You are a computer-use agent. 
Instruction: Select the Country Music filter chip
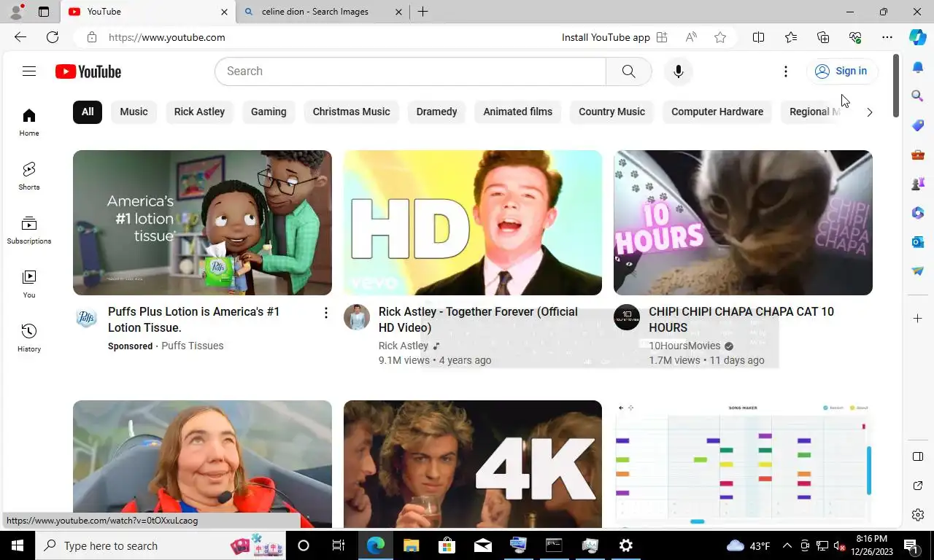pyautogui.click(x=611, y=112)
